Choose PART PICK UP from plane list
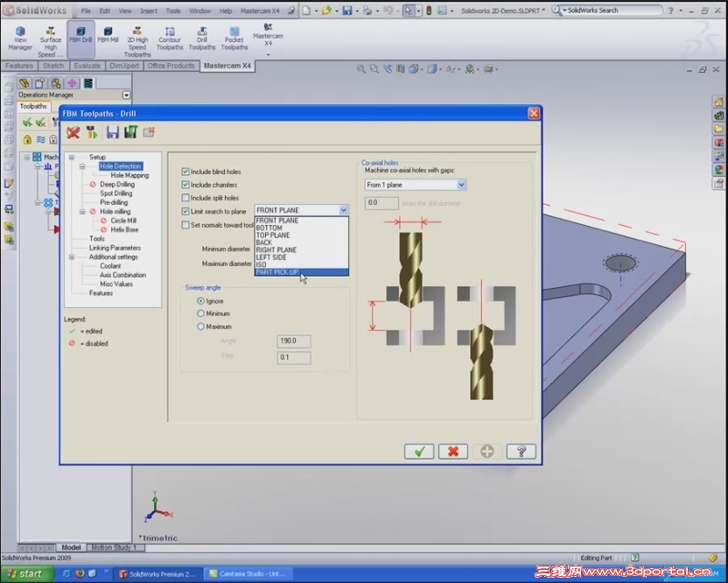 tap(302, 272)
